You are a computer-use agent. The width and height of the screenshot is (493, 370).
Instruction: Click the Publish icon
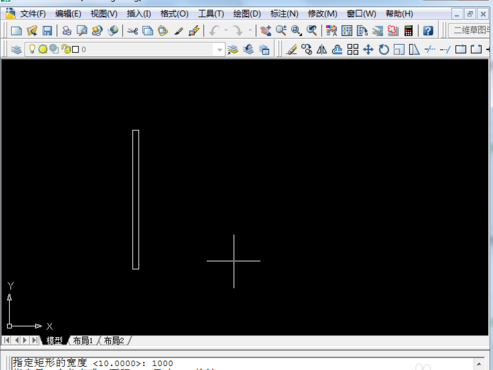click(97, 31)
